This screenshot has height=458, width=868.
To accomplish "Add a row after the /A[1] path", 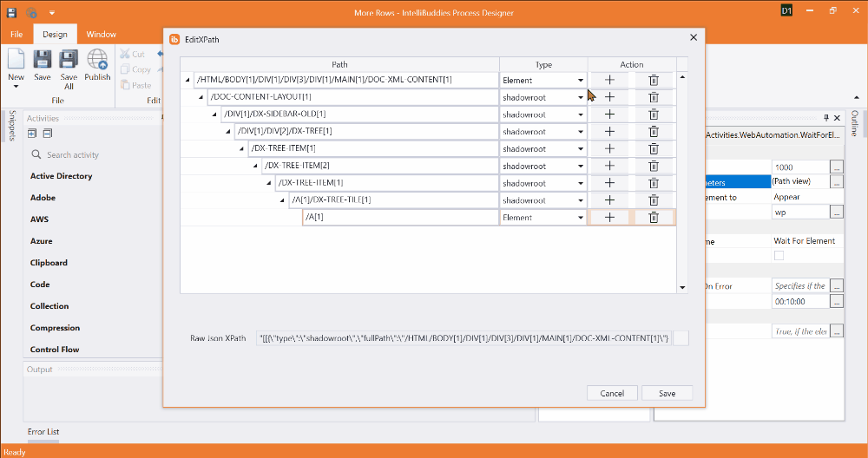I will [609, 218].
